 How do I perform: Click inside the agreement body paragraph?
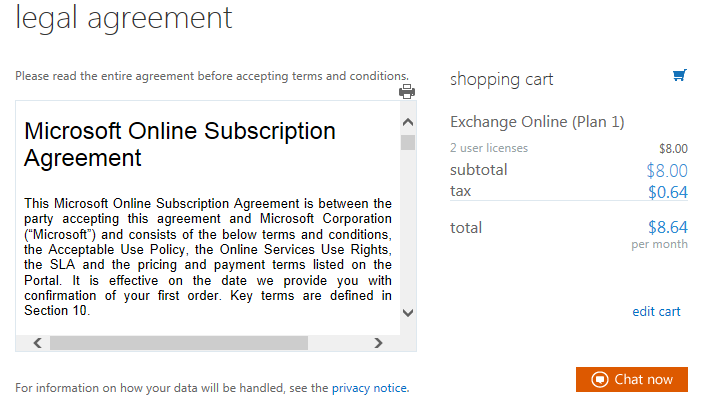click(x=208, y=257)
